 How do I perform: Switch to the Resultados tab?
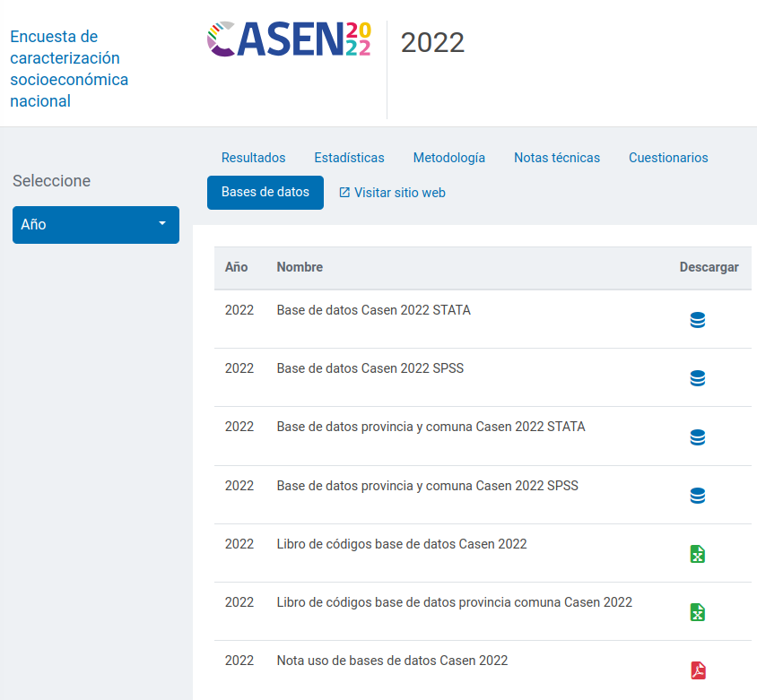pos(253,158)
